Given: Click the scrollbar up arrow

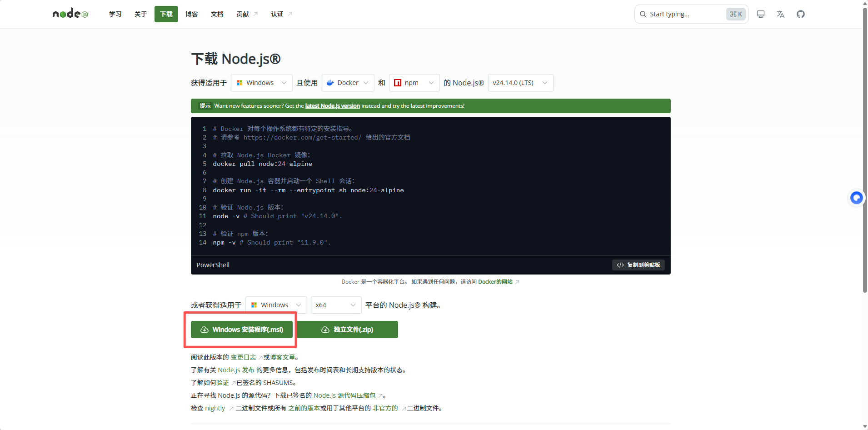Looking at the screenshot, I should coord(865,3).
